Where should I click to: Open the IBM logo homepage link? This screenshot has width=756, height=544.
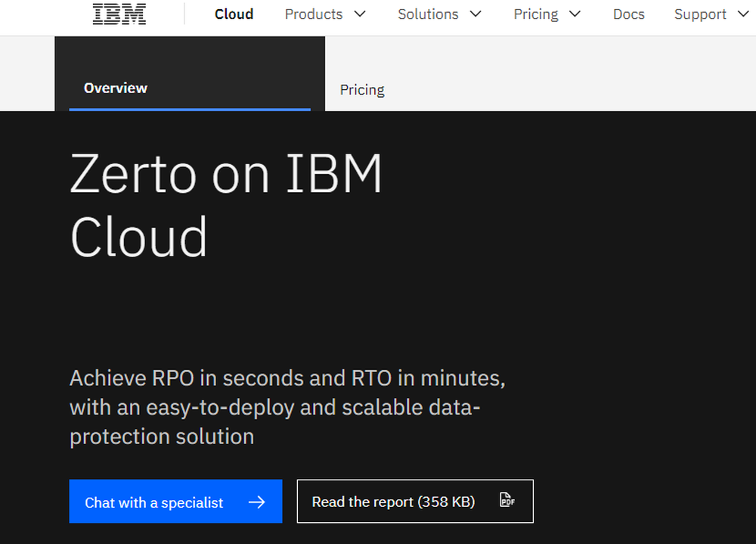coord(119,14)
